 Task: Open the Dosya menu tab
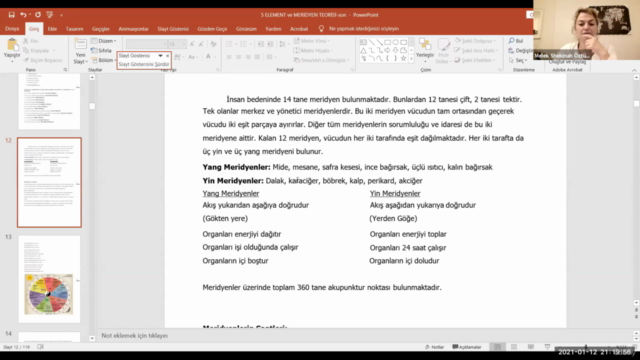click(x=12, y=29)
